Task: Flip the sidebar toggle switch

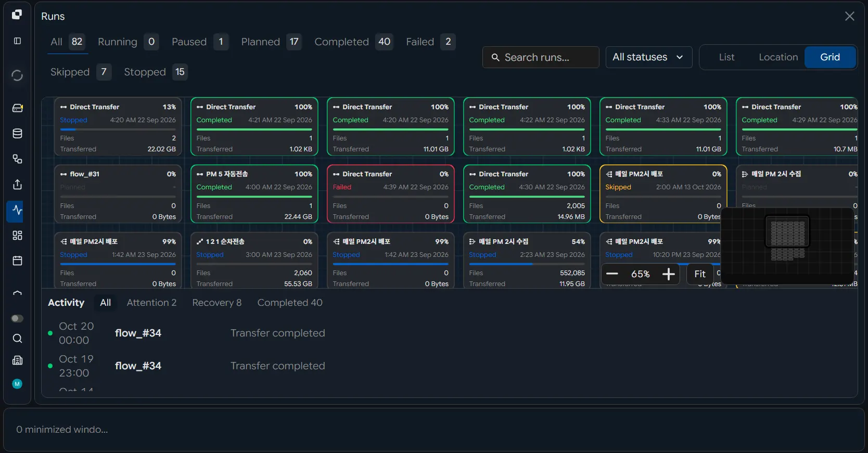Action: click(x=17, y=318)
